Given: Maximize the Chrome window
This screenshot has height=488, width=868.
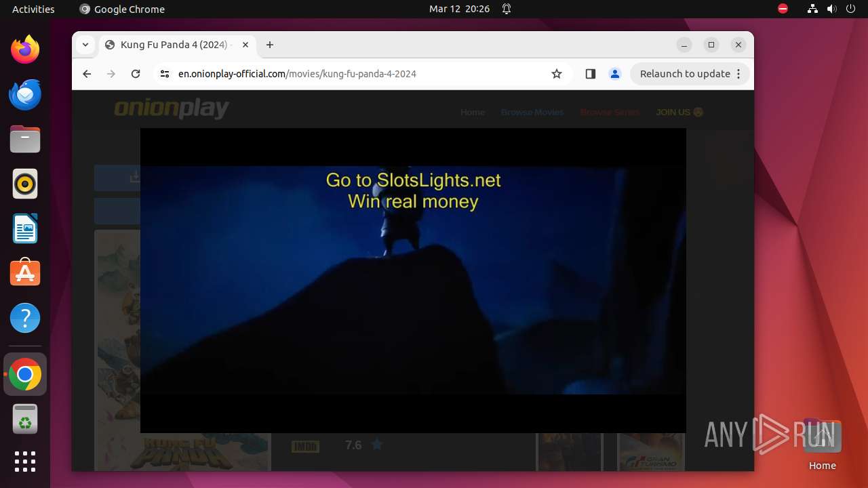Looking at the screenshot, I should click(711, 45).
